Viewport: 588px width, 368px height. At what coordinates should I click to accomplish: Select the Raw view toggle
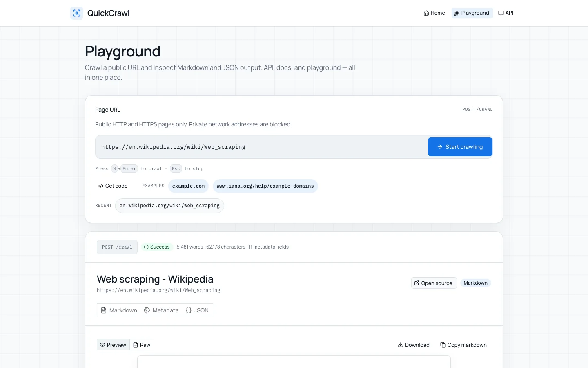tap(142, 345)
